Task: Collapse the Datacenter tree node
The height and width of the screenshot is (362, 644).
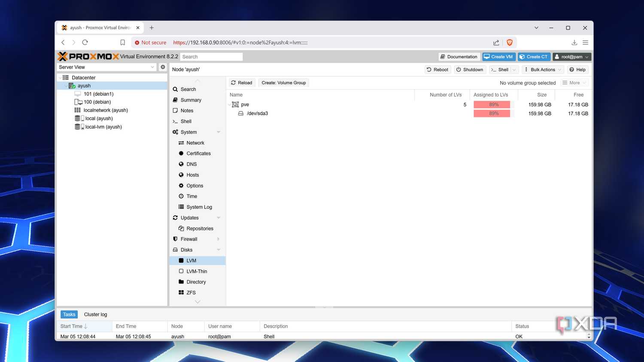Action: pos(60,78)
